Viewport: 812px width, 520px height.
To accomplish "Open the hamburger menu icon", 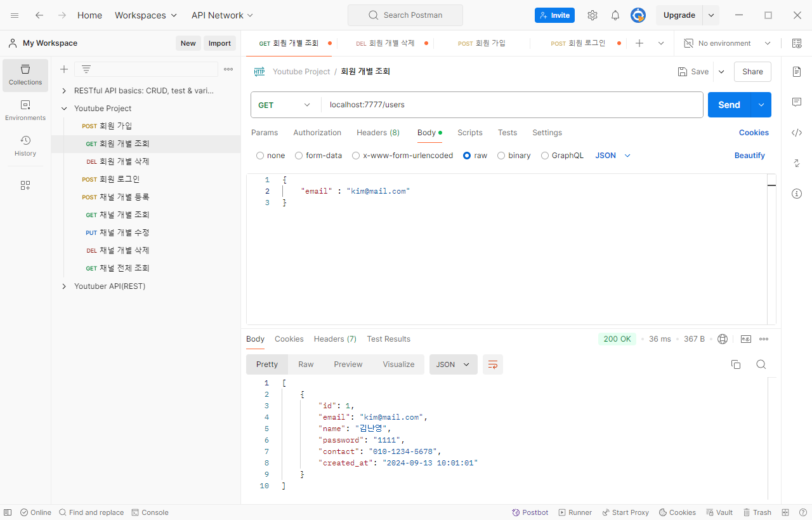I will tap(15, 15).
